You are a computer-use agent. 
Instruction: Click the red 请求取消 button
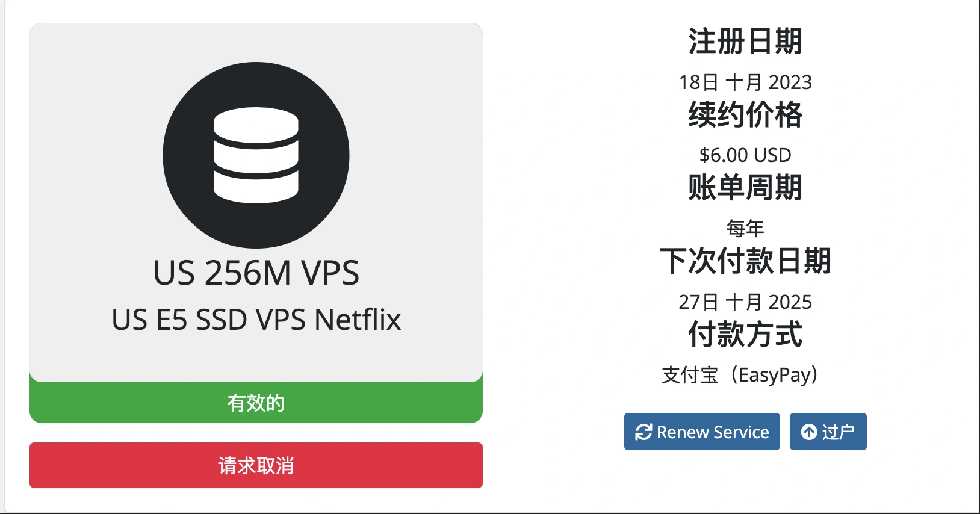tap(256, 465)
